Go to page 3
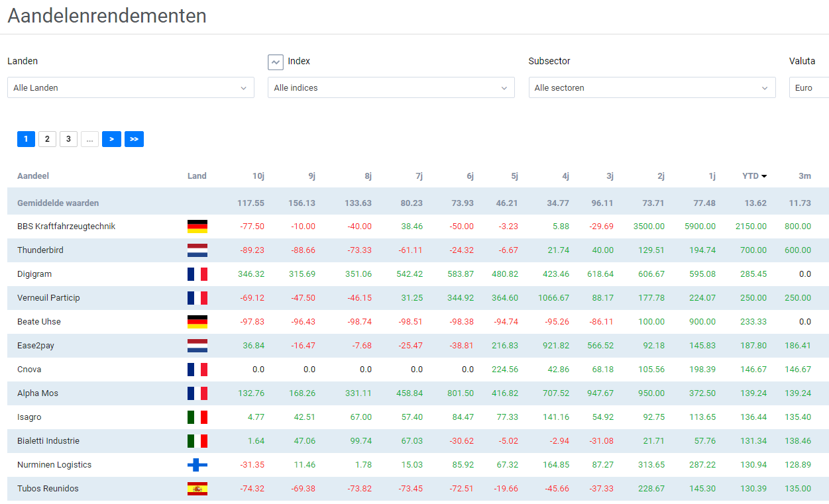 coord(68,139)
